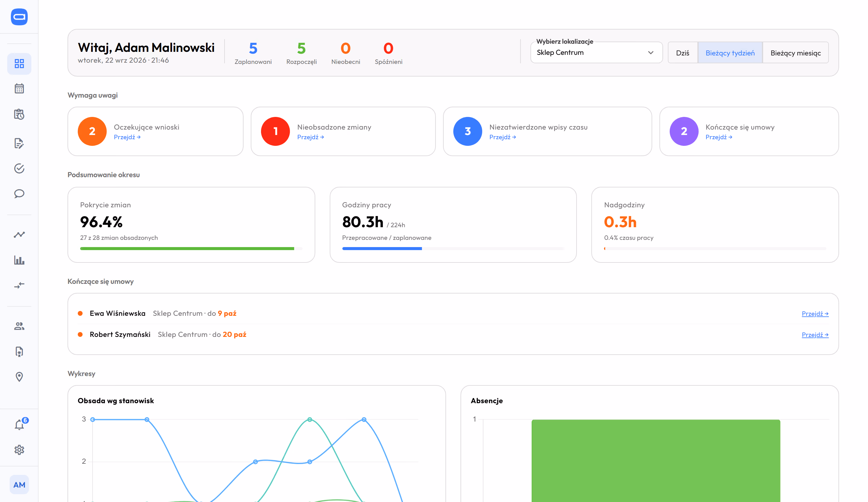868x502 pixels.
Task: Click the Nadgodziny progress bar
Action: [x=715, y=249]
